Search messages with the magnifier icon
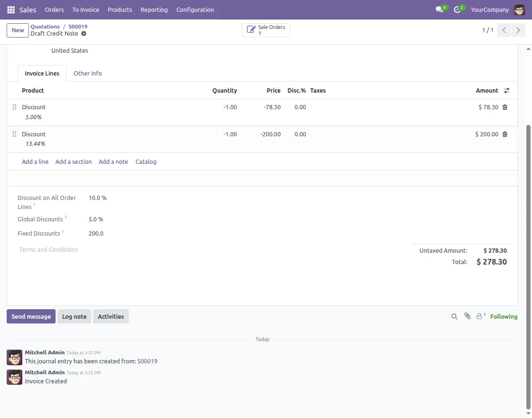The width and height of the screenshot is (532, 418). tap(454, 316)
